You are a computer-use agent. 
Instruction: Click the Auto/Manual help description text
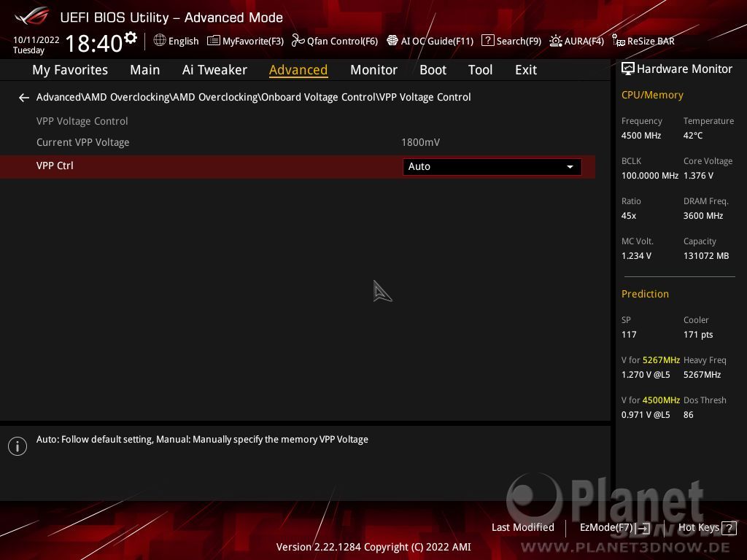[x=202, y=439]
